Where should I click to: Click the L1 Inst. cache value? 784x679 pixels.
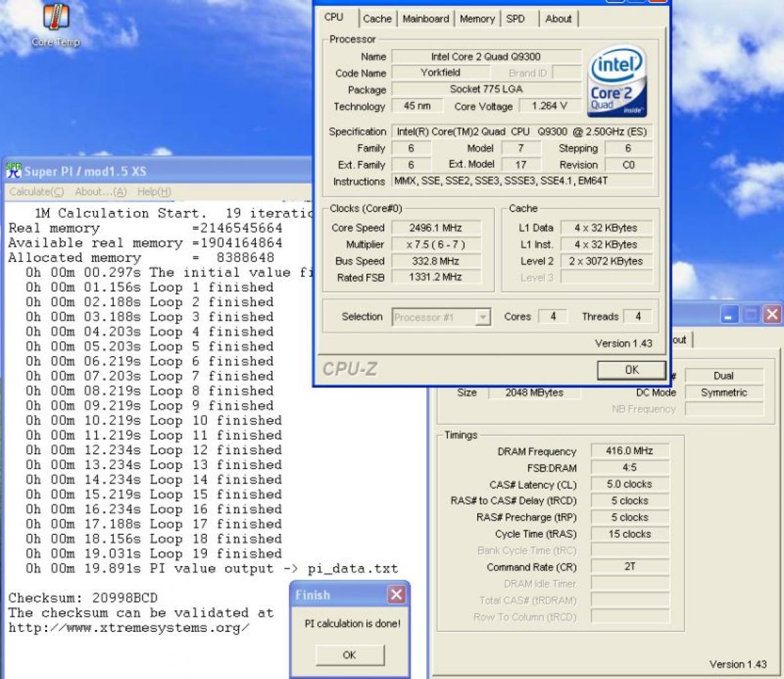(606, 244)
